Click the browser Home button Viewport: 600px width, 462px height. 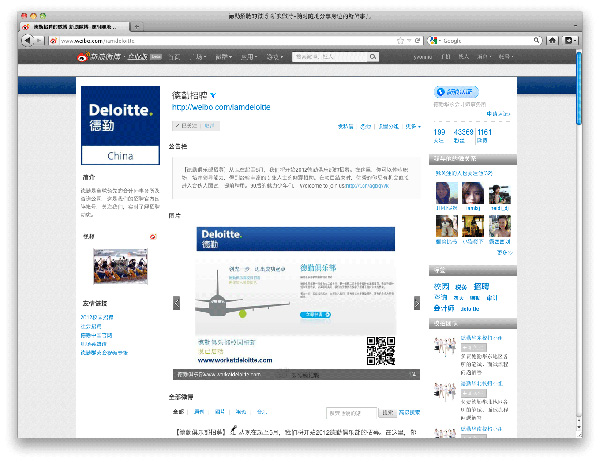[x=552, y=40]
